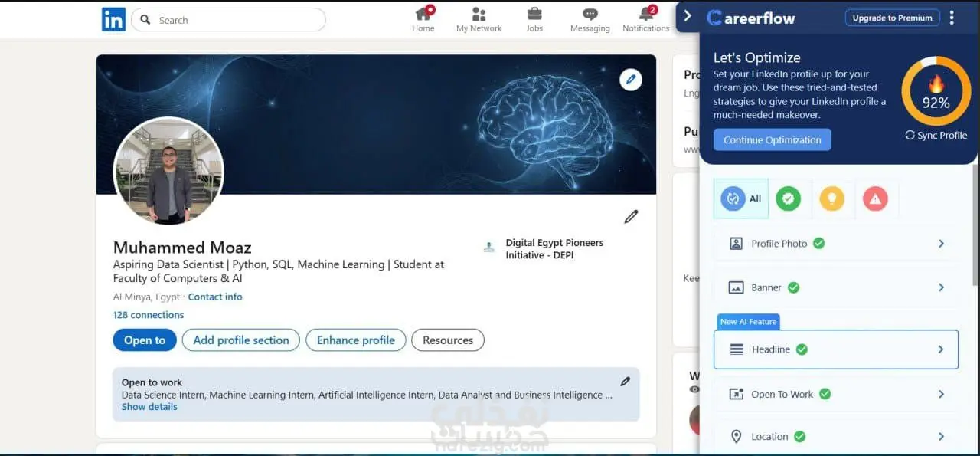The width and height of the screenshot is (980, 456).
Task: Edit Open to work pencil icon
Action: click(x=626, y=382)
